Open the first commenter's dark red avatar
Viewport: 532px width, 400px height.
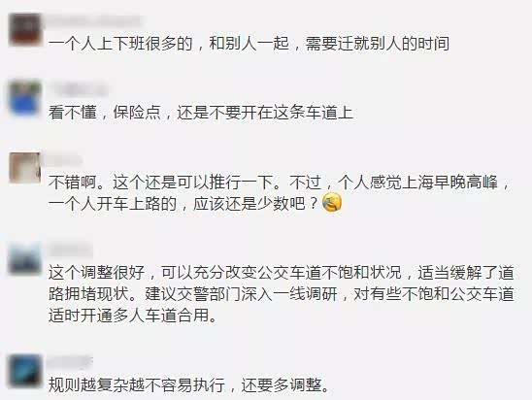point(24,29)
